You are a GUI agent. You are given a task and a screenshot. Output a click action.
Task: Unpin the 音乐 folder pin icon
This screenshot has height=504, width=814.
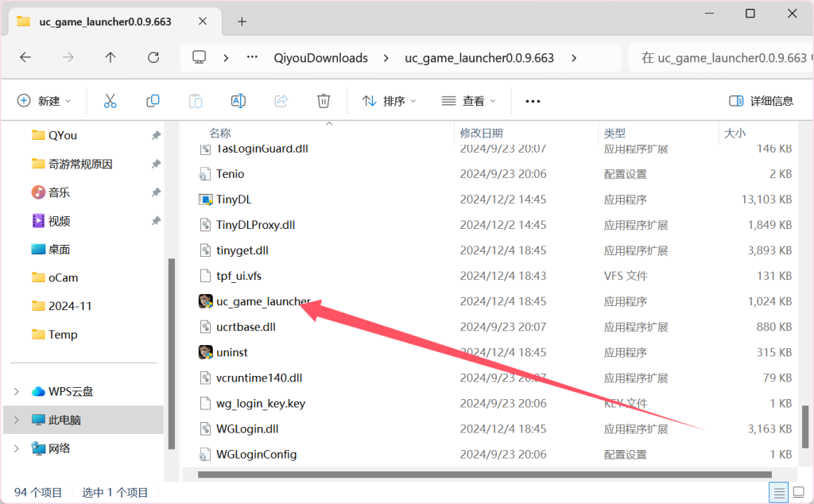coord(156,192)
